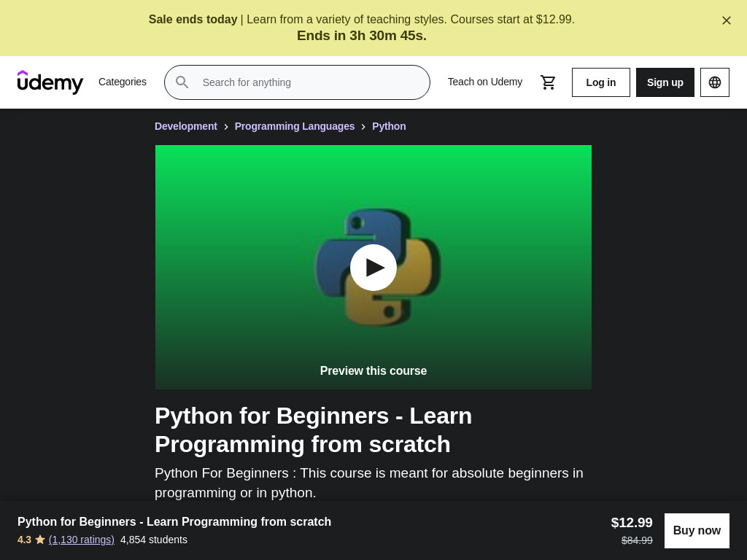Click the course preview thumbnail

[373, 267]
